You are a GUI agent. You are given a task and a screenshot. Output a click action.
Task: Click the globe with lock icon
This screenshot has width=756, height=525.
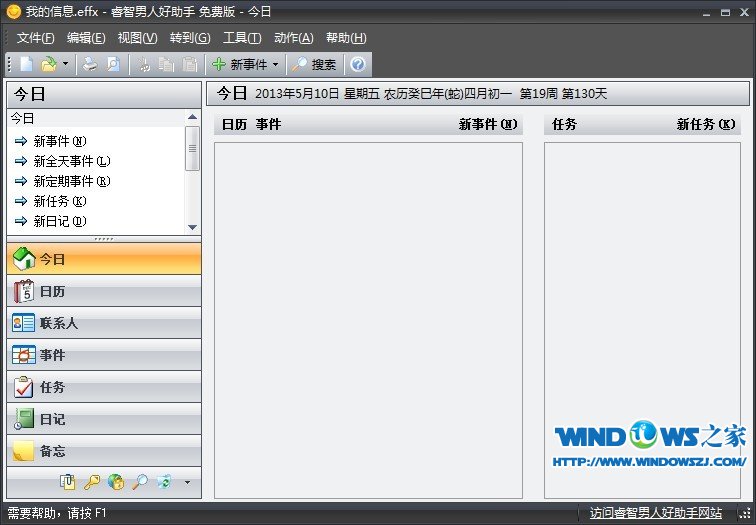point(116,482)
